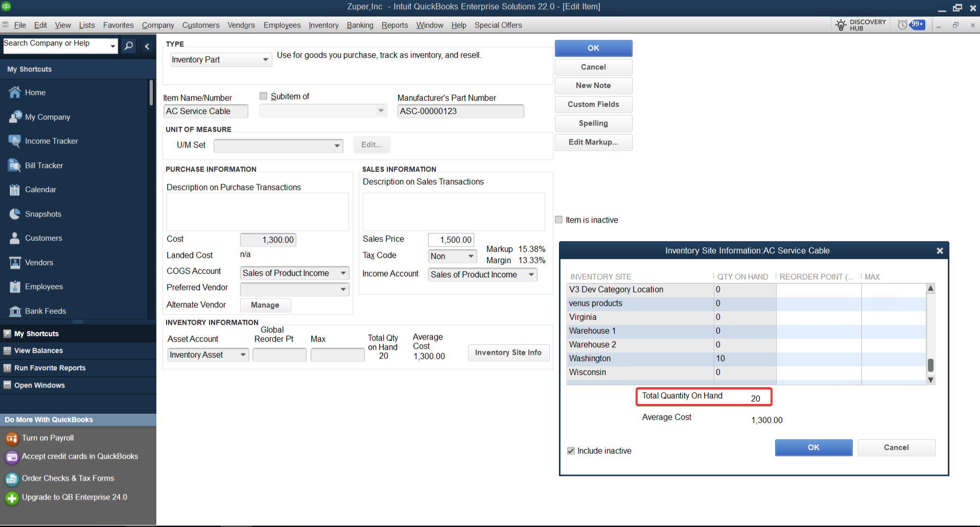
Task: Open the Customers sidebar icon
Action: point(15,238)
